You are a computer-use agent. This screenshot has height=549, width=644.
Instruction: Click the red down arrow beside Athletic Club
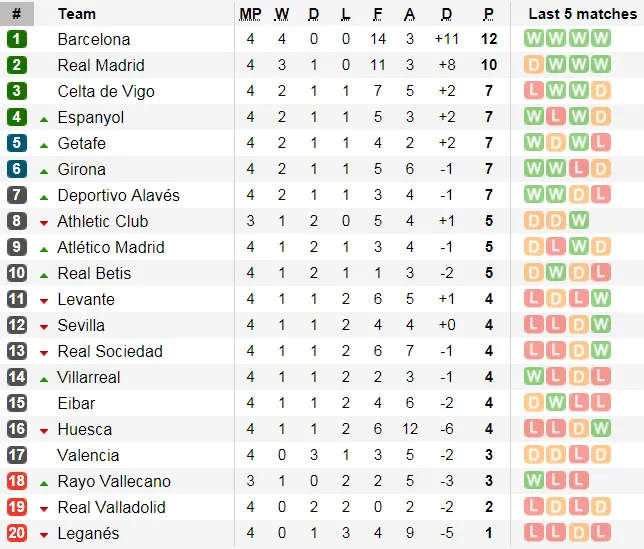coord(44,222)
